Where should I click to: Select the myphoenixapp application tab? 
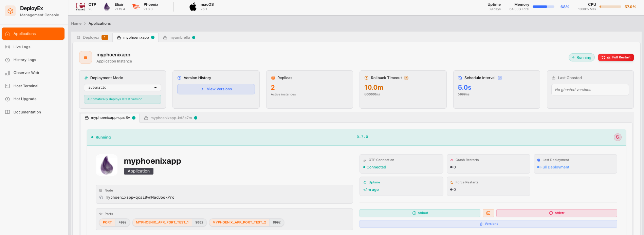point(135,37)
